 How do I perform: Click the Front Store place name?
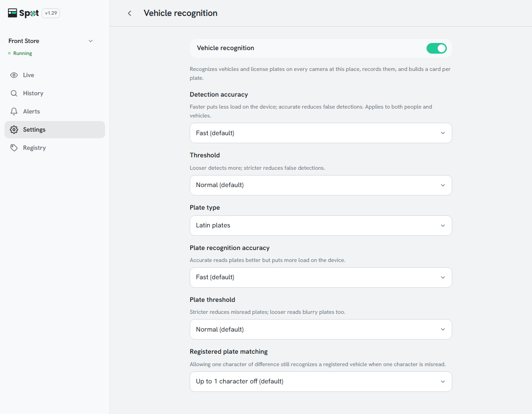[24, 41]
